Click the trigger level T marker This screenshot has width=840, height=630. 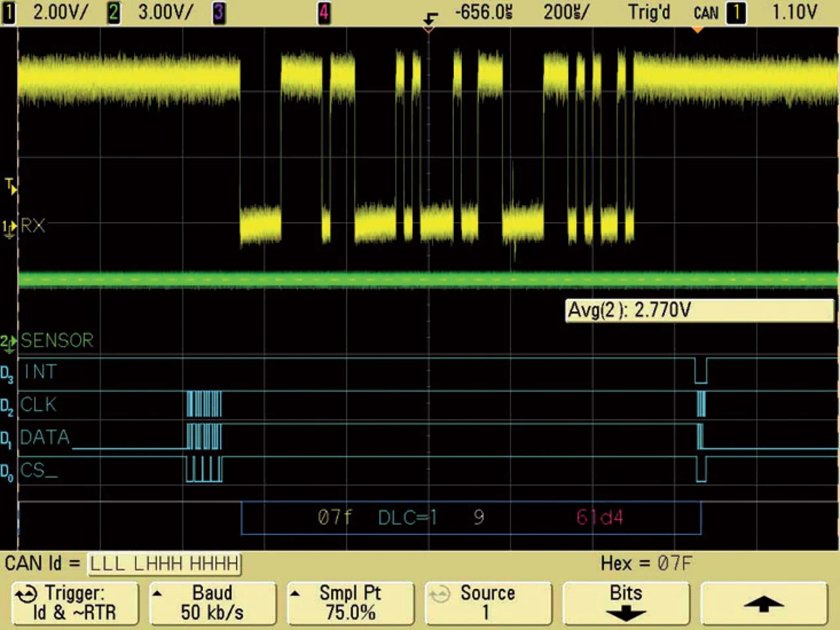(10, 186)
